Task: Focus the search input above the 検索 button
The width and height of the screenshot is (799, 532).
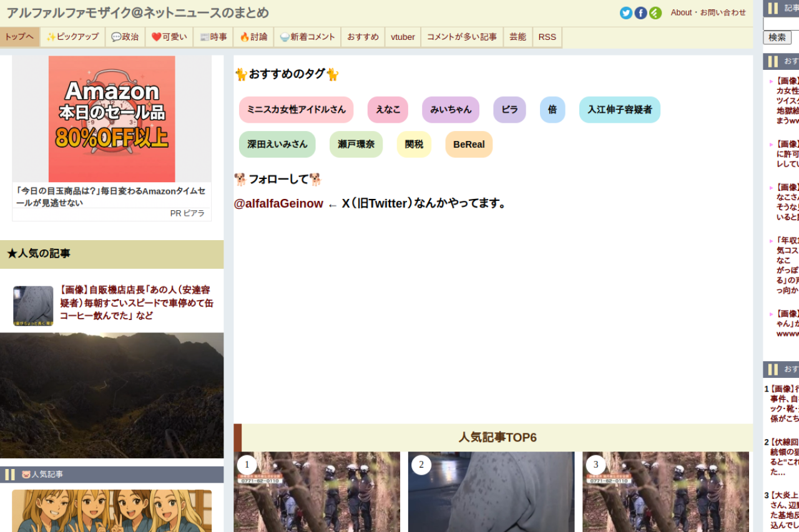Action: pyautogui.click(x=781, y=24)
